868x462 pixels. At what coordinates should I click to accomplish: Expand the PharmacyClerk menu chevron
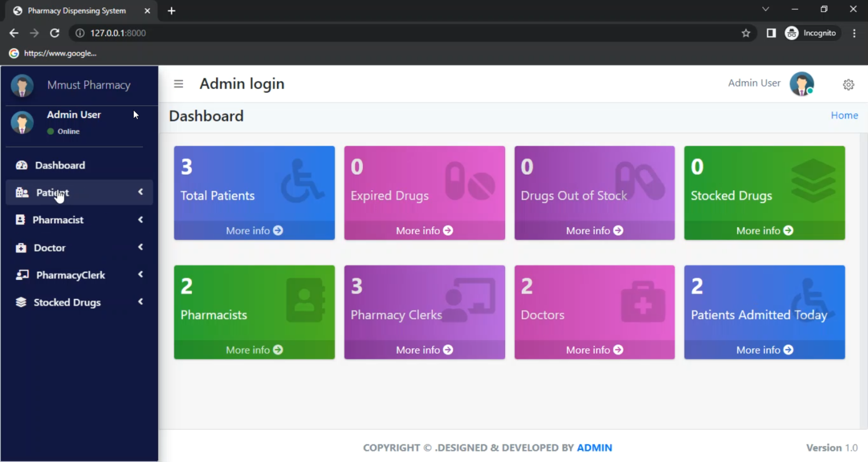141,275
